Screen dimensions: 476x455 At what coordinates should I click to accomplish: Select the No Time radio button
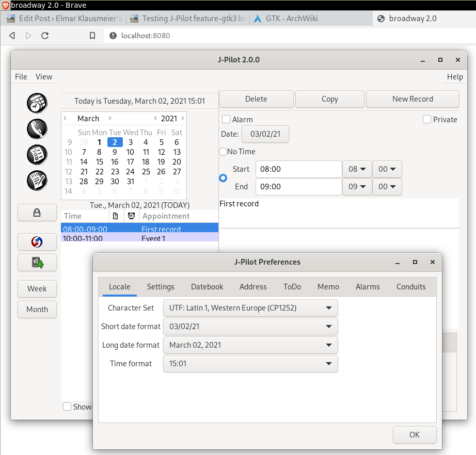point(223,152)
